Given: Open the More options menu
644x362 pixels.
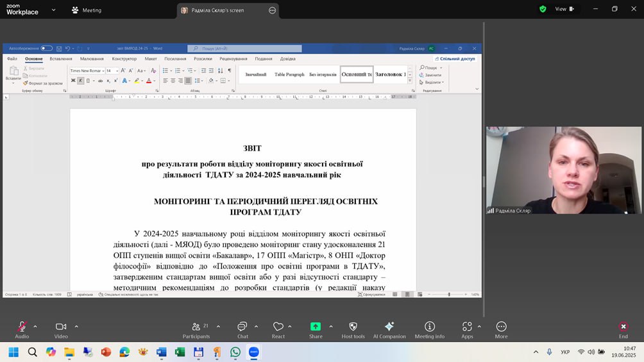Looking at the screenshot, I should point(501,327).
